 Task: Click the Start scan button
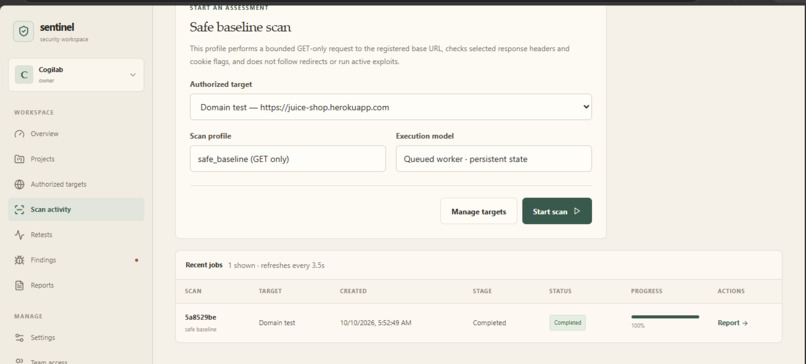557,211
